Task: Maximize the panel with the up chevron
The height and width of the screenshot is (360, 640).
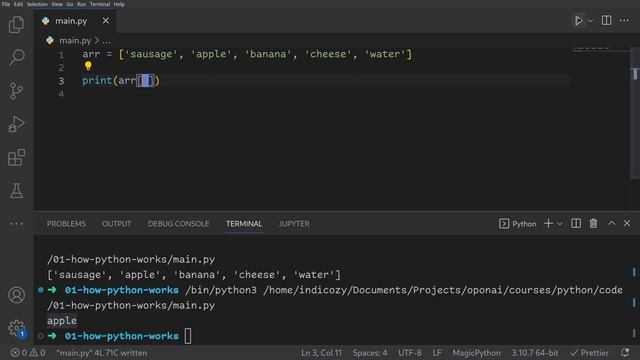Action: 611,223
